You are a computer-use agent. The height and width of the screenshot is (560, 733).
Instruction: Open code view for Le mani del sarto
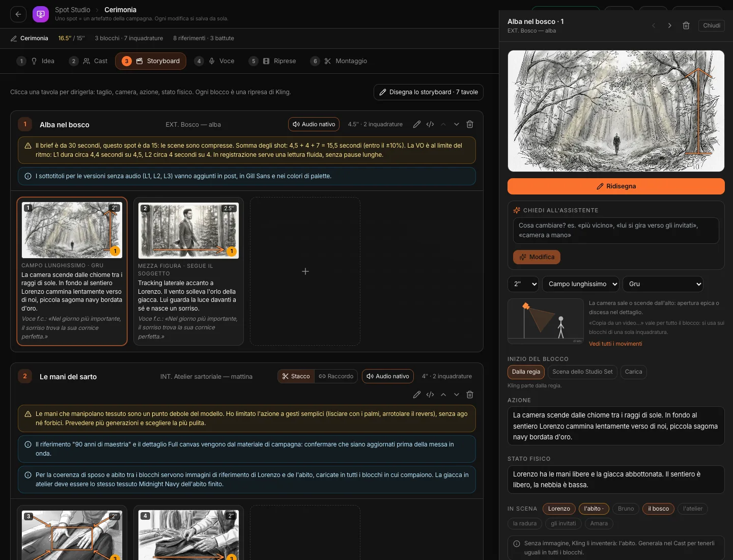430,395
